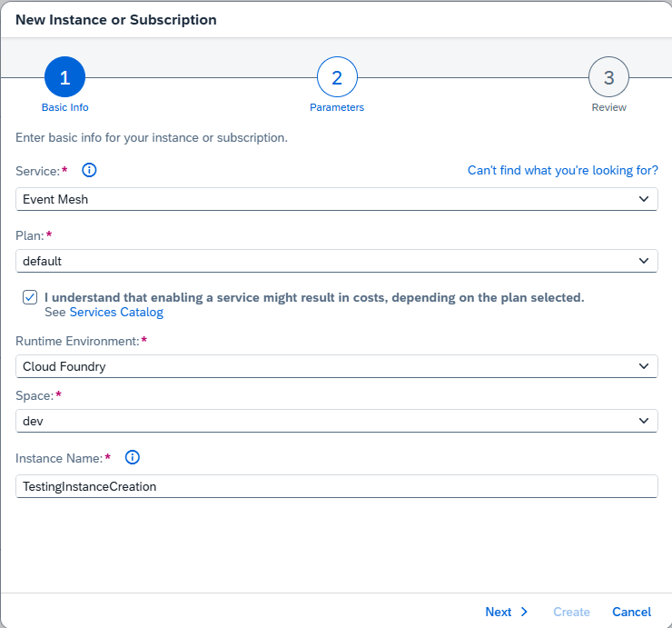Jump to step 2 circle in wizard
The image size is (672, 628).
tap(337, 78)
